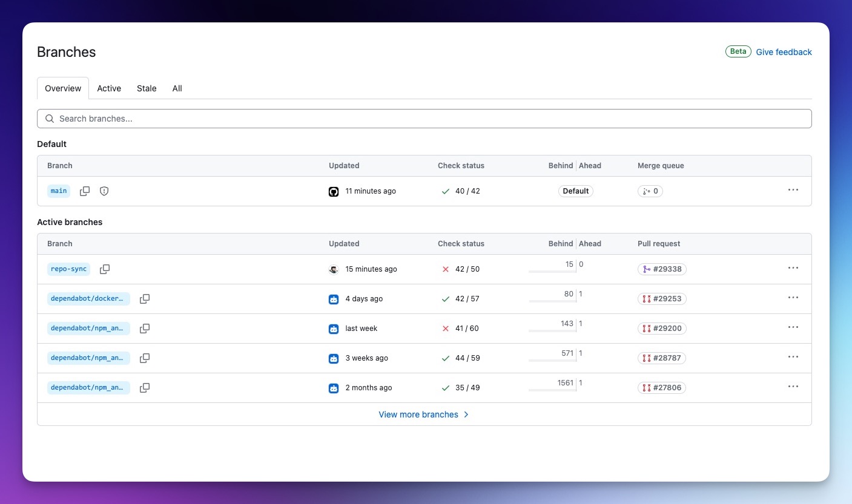Click the Search branches input field
The width and height of the screenshot is (852, 504).
[424, 119]
